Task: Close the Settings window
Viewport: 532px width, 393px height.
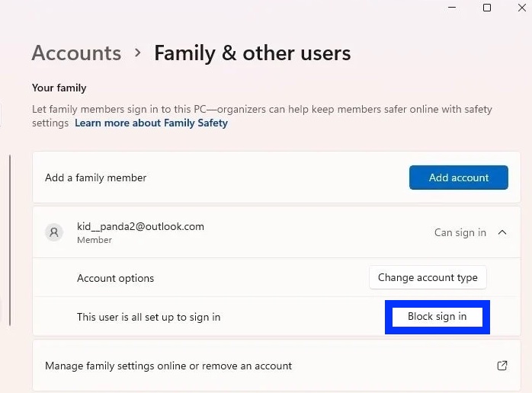Action: click(522, 8)
